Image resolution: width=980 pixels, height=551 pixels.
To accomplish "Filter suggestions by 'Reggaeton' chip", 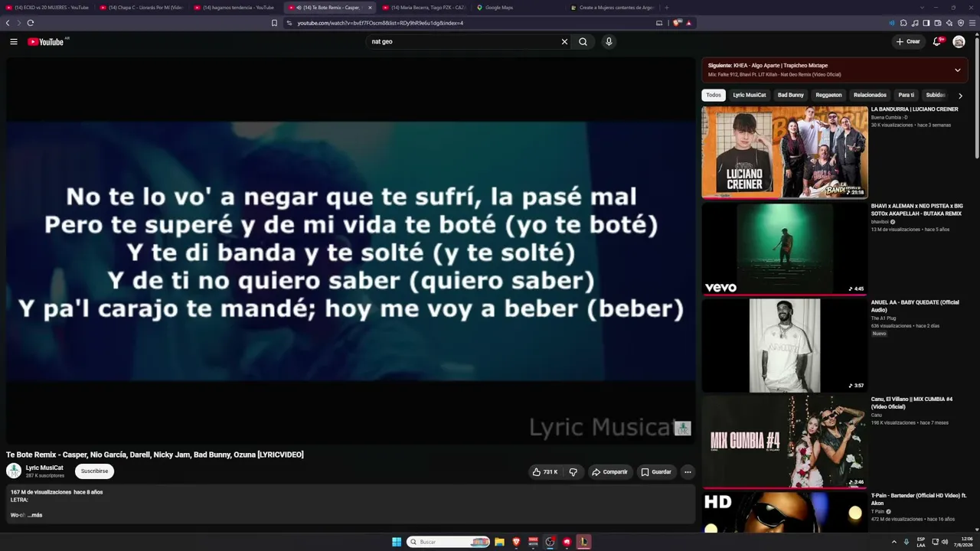I will (x=829, y=95).
